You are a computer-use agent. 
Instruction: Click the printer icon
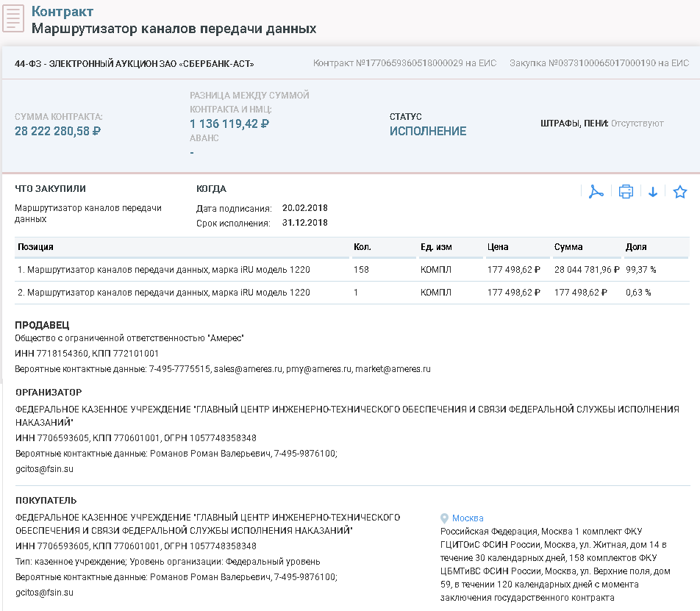coord(626,192)
